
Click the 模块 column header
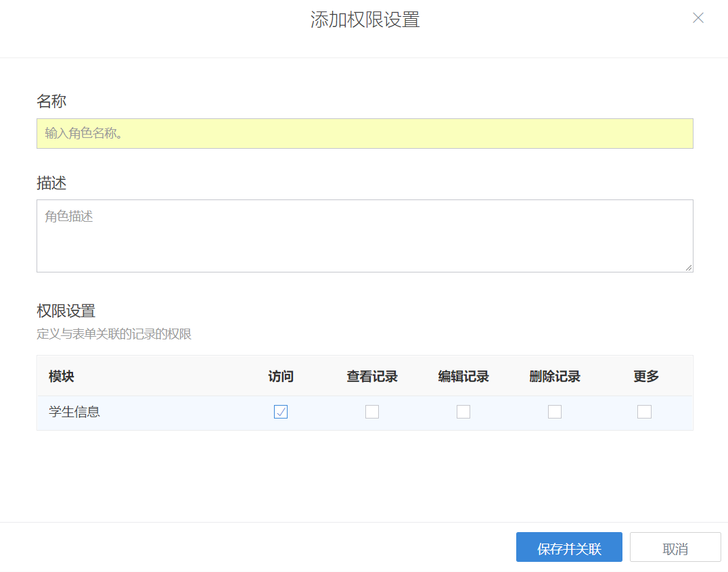coord(62,377)
